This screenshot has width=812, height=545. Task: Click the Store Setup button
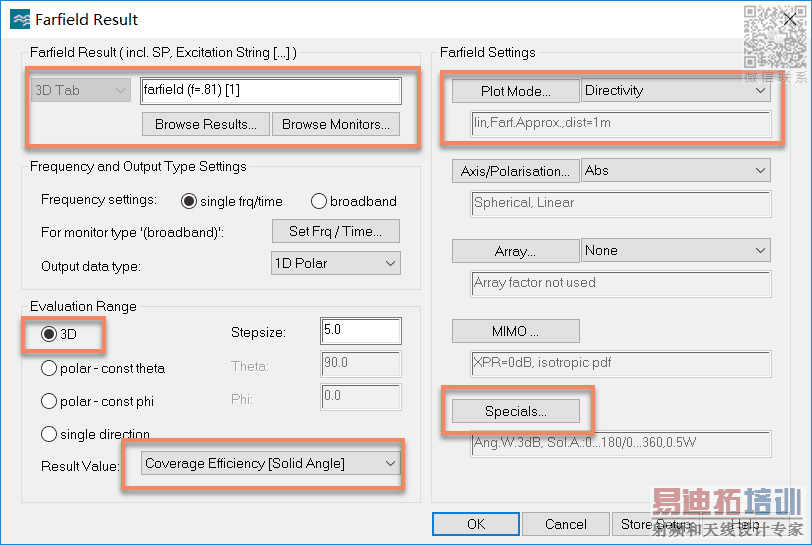[x=656, y=524]
